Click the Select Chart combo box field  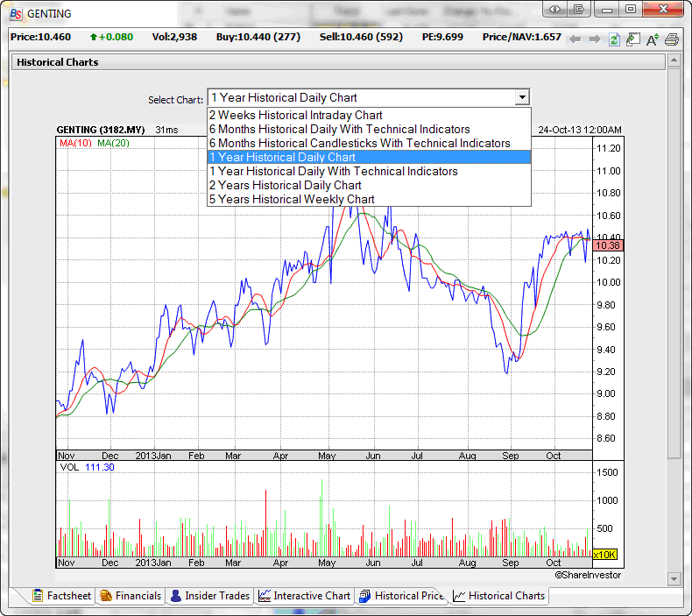369,97
